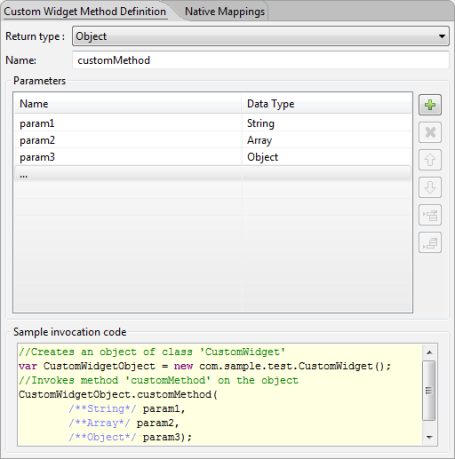The width and height of the screenshot is (455, 459).
Task: Click the Name field containing customMethod
Action: click(261, 60)
